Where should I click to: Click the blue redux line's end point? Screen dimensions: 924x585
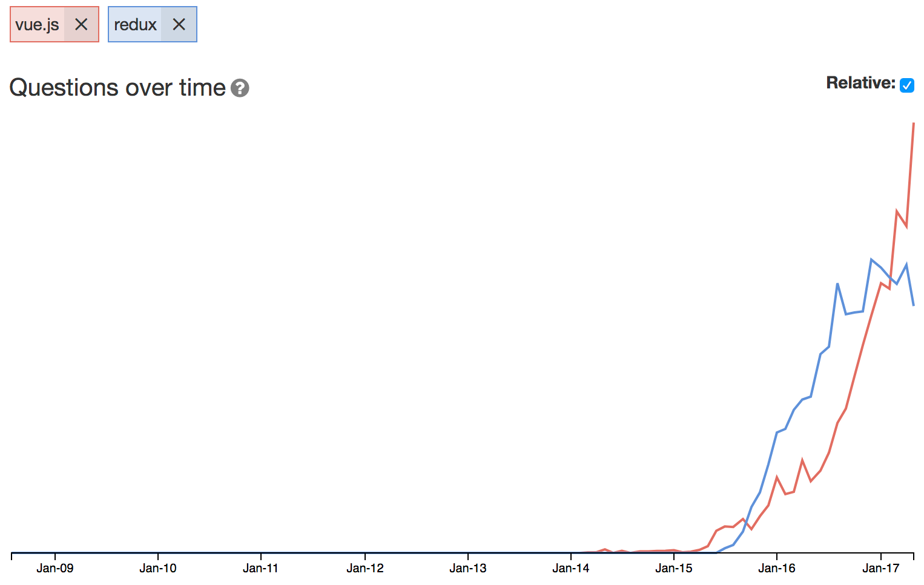click(913, 305)
